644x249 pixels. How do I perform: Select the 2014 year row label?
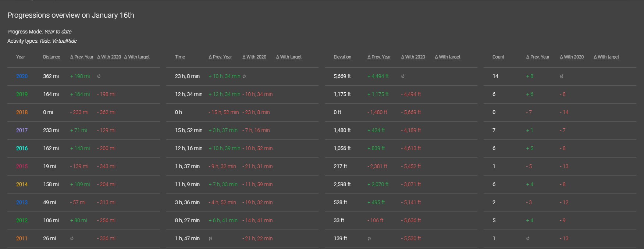(x=22, y=184)
